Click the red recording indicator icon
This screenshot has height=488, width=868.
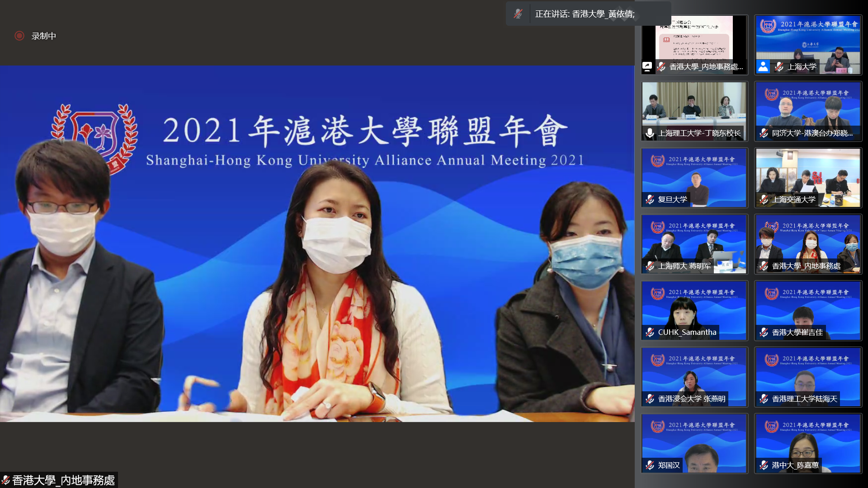click(19, 36)
